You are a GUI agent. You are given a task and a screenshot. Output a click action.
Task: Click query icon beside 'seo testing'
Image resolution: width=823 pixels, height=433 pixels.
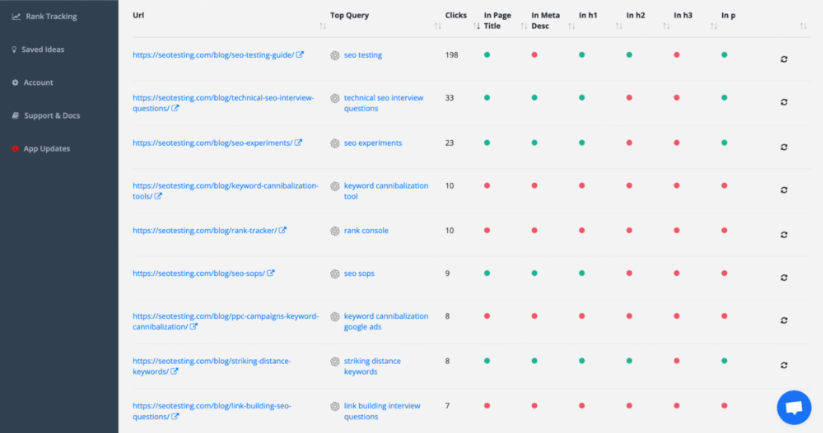(335, 55)
